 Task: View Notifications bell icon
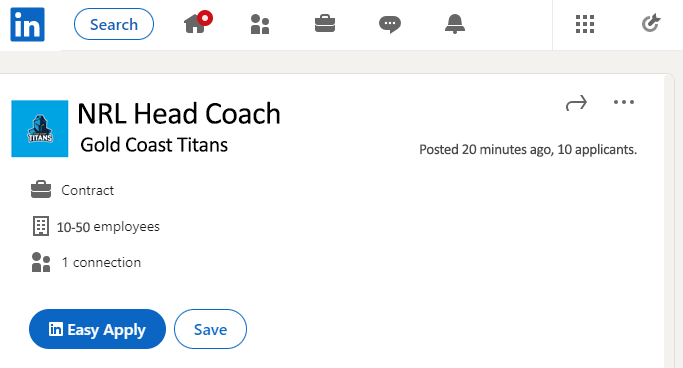[x=455, y=24]
